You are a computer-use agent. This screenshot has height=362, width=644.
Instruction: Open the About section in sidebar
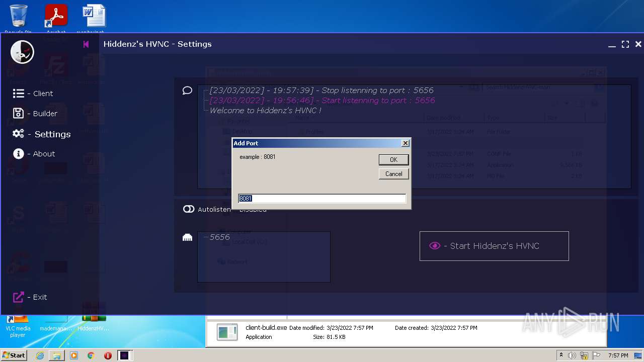point(34,154)
